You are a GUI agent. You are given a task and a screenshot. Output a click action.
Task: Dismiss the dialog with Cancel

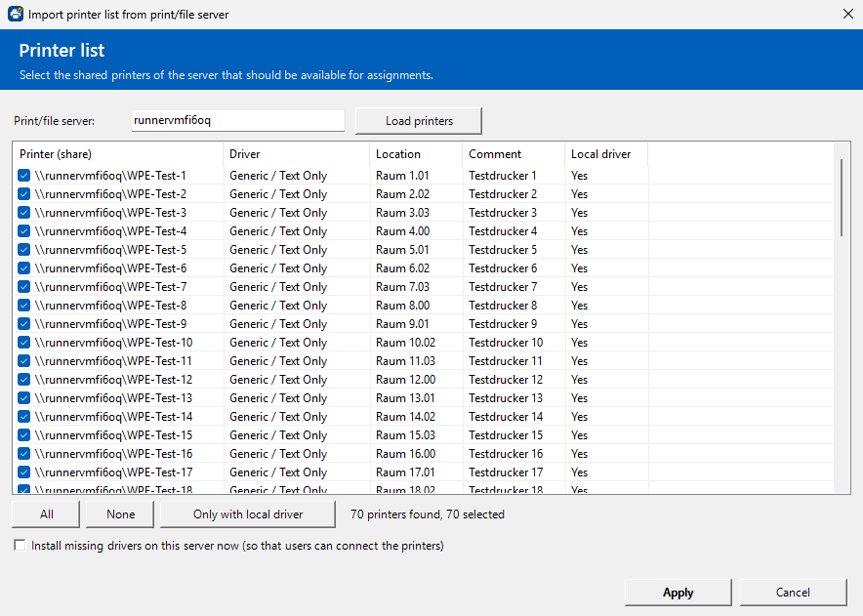pos(793,593)
